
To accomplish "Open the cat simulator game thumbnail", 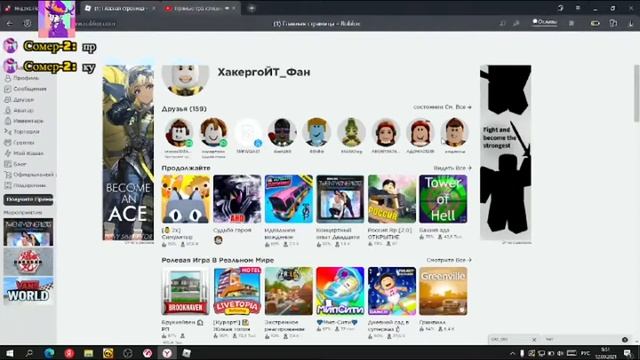I will (186, 199).
